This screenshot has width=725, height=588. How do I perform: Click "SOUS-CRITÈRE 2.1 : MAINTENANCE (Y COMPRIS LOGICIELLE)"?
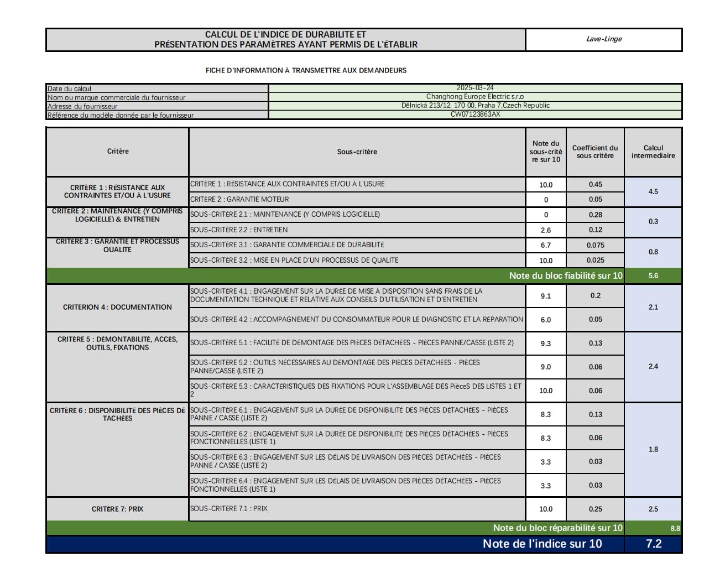pyautogui.click(x=285, y=214)
